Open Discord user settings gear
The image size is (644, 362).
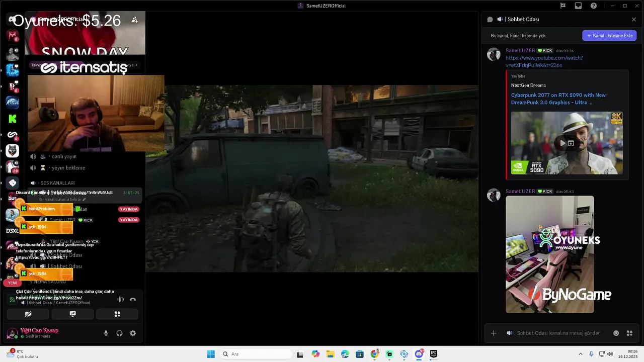pyautogui.click(x=133, y=333)
